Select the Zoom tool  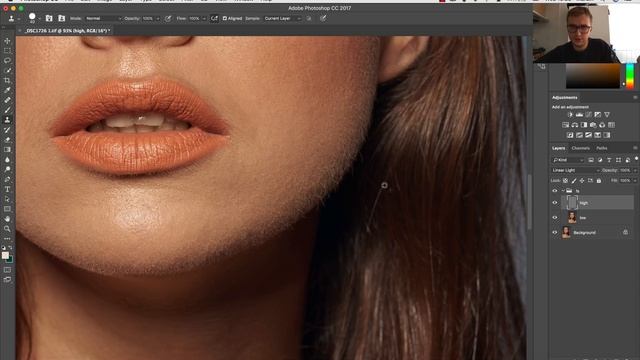pyautogui.click(x=7, y=229)
